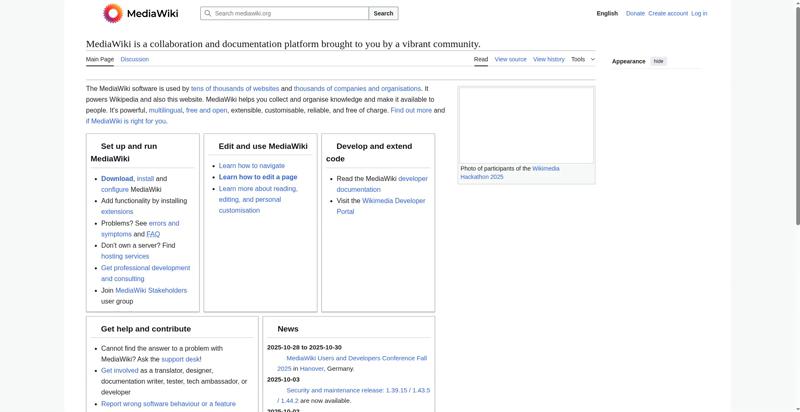Open the hackathon participants photo thumbnail
The image size is (800, 412).
click(x=526, y=125)
